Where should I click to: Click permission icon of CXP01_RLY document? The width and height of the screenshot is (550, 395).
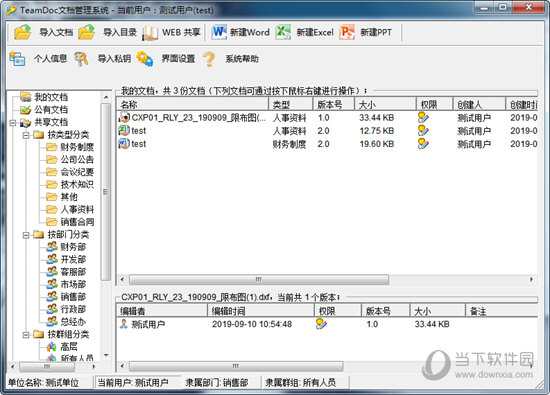click(423, 118)
